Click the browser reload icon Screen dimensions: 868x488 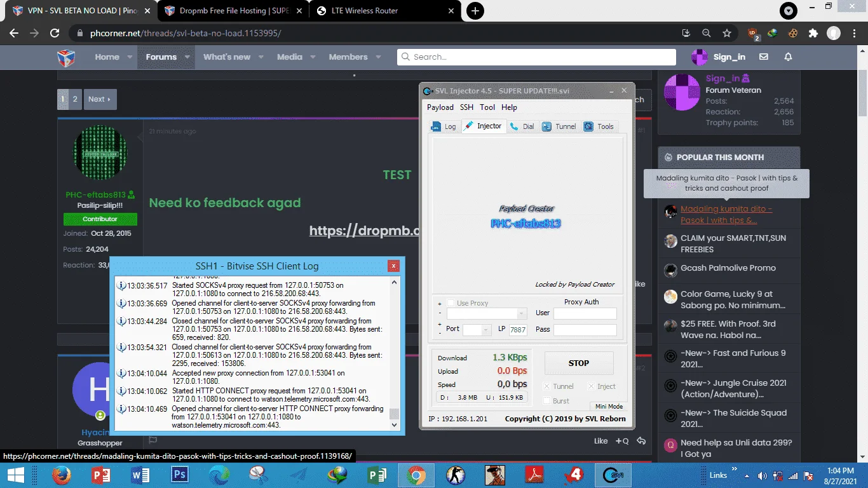pos(55,33)
